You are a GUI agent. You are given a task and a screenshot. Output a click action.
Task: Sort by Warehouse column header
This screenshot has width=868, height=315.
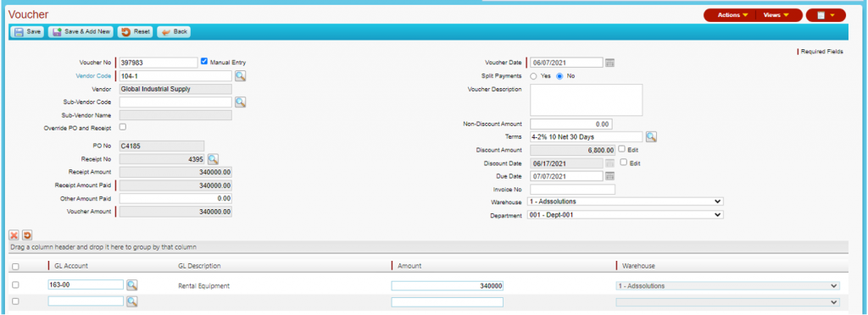pyautogui.click(x=639, y=266)
